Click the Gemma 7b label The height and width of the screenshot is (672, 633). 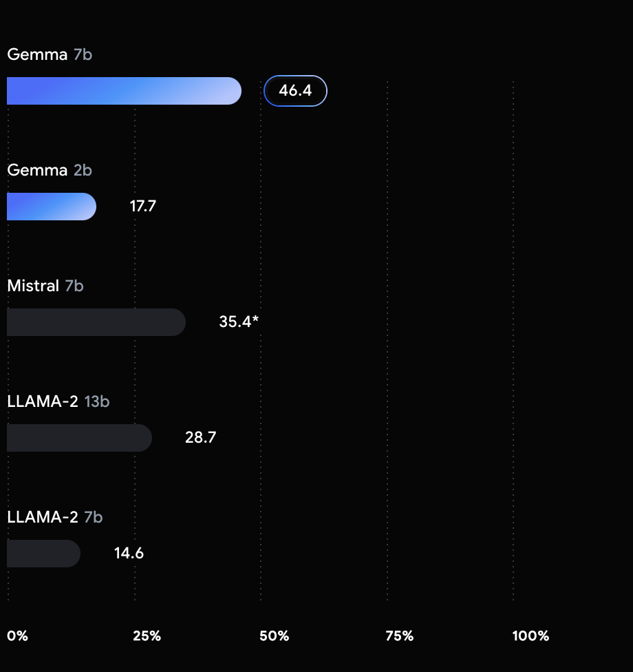(50, 54)
